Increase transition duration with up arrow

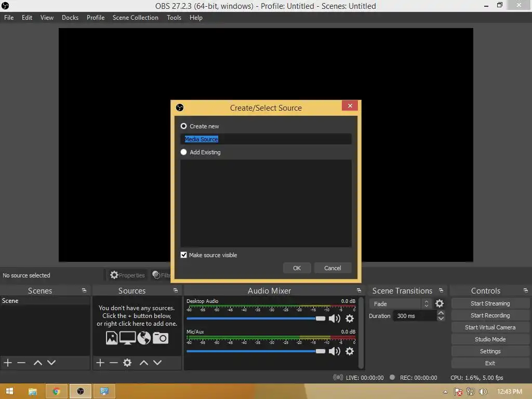441,313
